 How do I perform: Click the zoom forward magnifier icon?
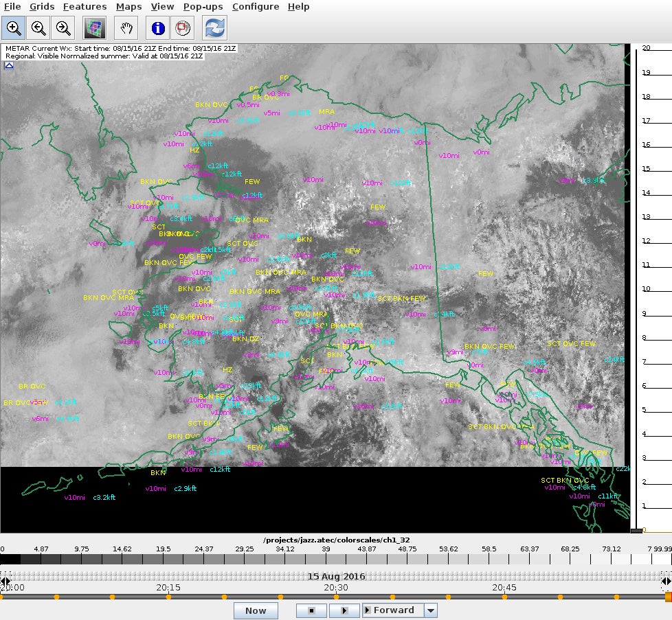coord(63,28)
